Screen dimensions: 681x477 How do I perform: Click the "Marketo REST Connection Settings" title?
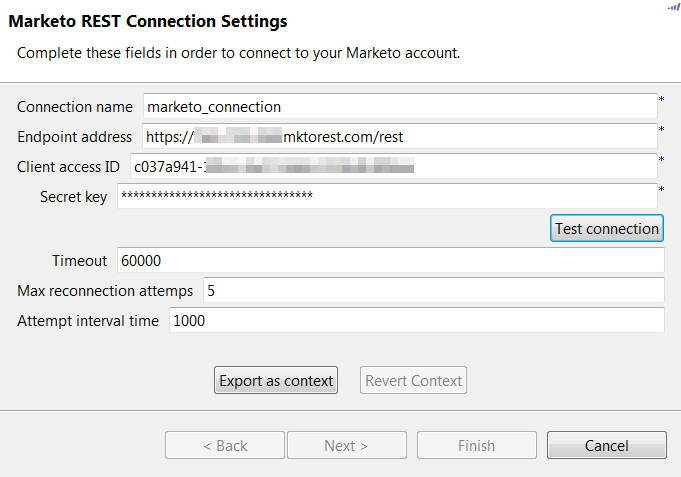pyautogui.click(x=148, y=20)
